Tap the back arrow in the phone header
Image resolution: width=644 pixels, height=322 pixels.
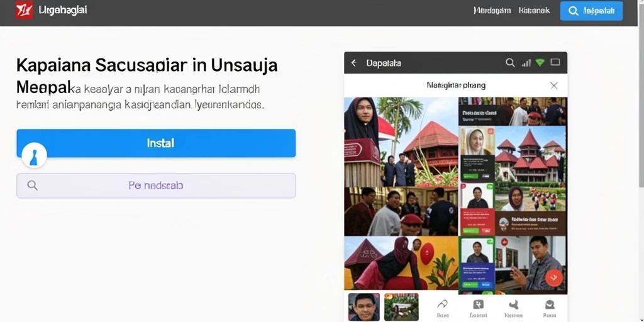coord(353,63)
